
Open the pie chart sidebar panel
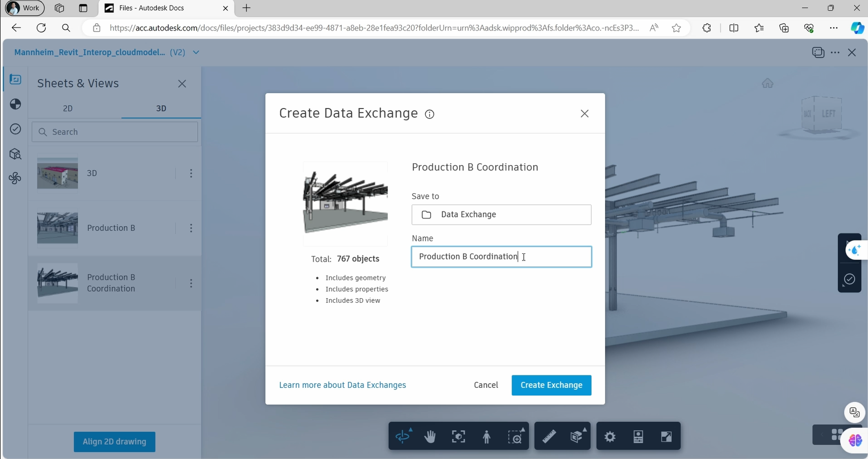pyautogui.click(x=15, y=104)
